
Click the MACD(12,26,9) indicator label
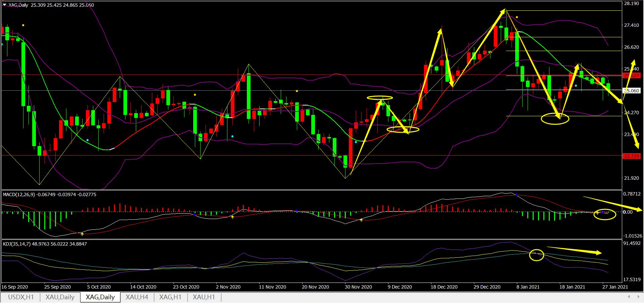coord(18,194)
